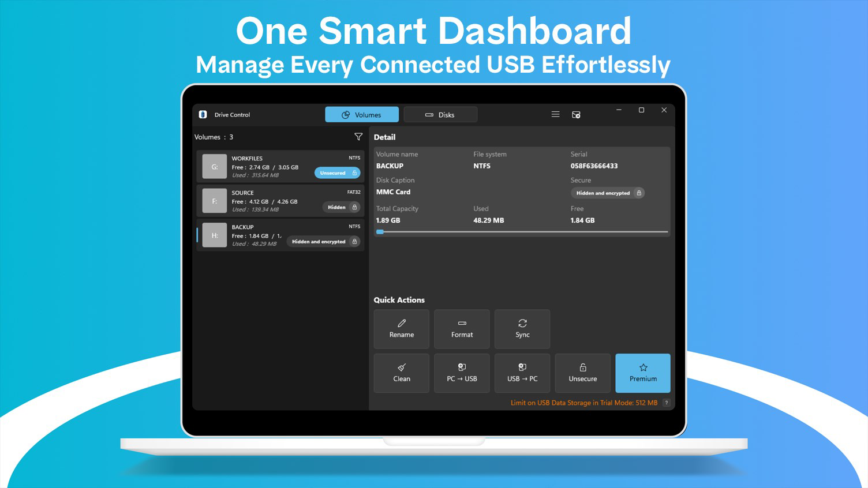Click the capacity usage progress bar
This screenshot has width=868, height=488.
(x=522, y=232)
